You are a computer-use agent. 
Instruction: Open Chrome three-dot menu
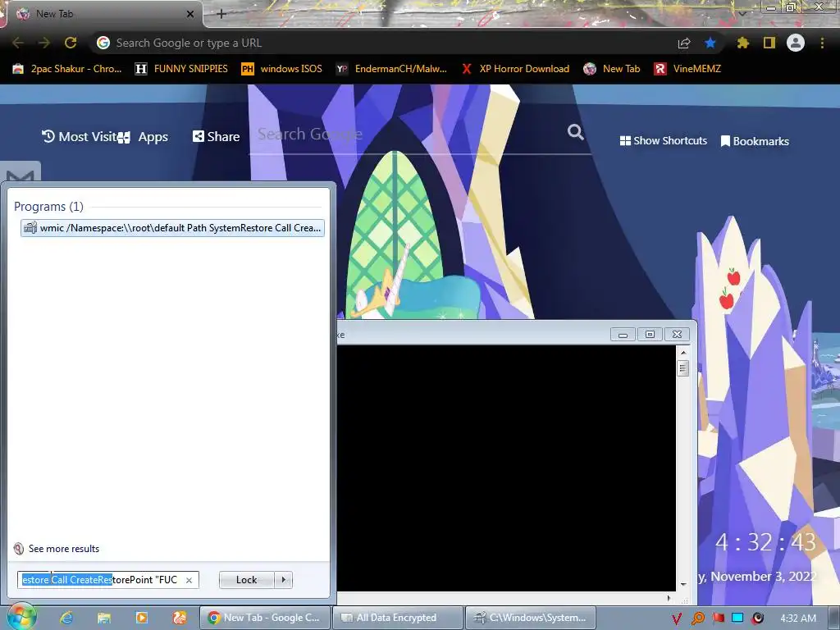822,43
